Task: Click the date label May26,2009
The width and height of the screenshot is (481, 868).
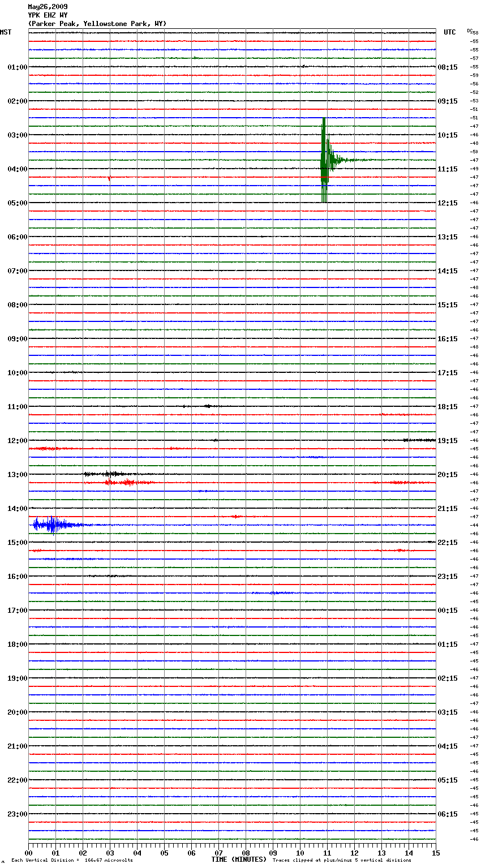Action: click(48, 7)
